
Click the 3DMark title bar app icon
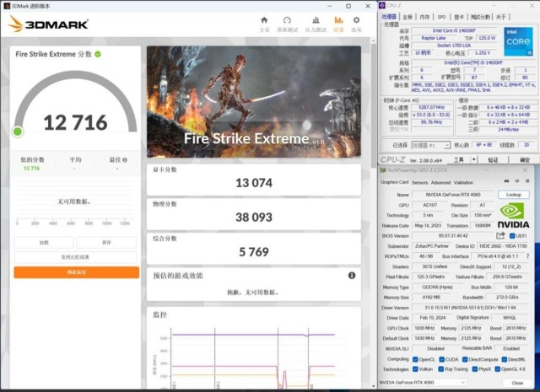7,6
